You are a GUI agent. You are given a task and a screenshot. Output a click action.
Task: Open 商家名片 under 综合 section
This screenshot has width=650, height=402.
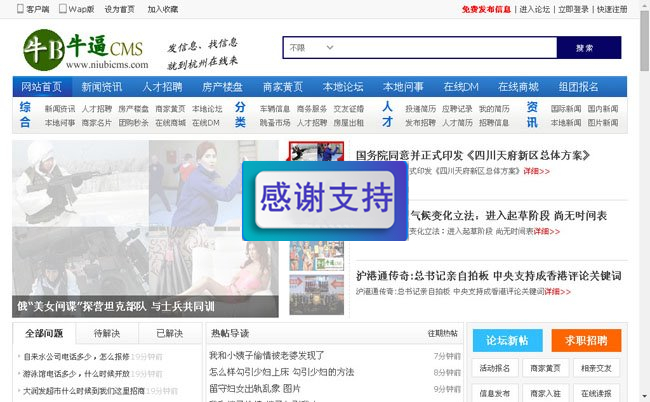pyautogui.click(x=97, y=123)
